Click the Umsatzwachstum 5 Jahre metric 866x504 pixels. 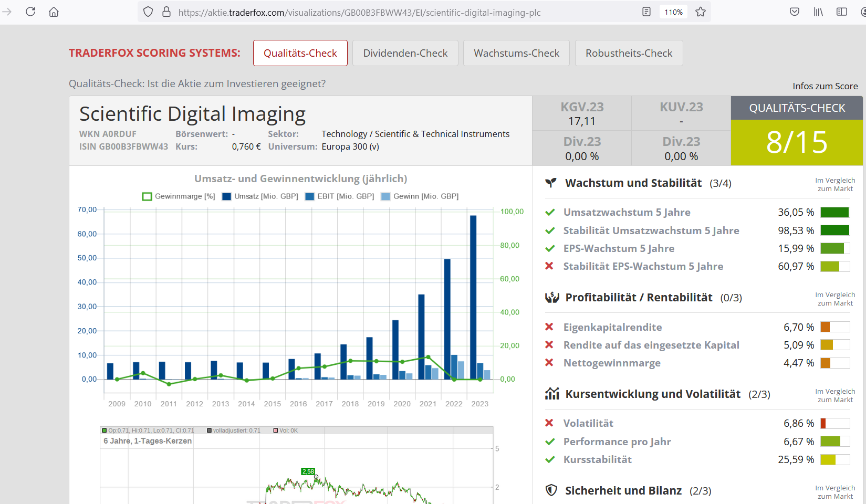(627, 212)
